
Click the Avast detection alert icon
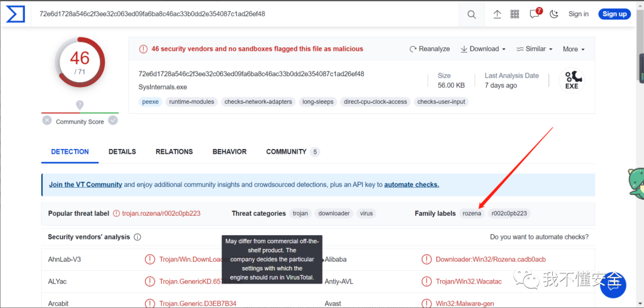point(426,303)
